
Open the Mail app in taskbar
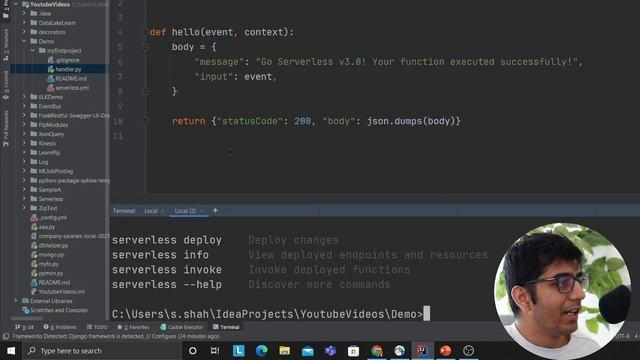tap(308, 351)
